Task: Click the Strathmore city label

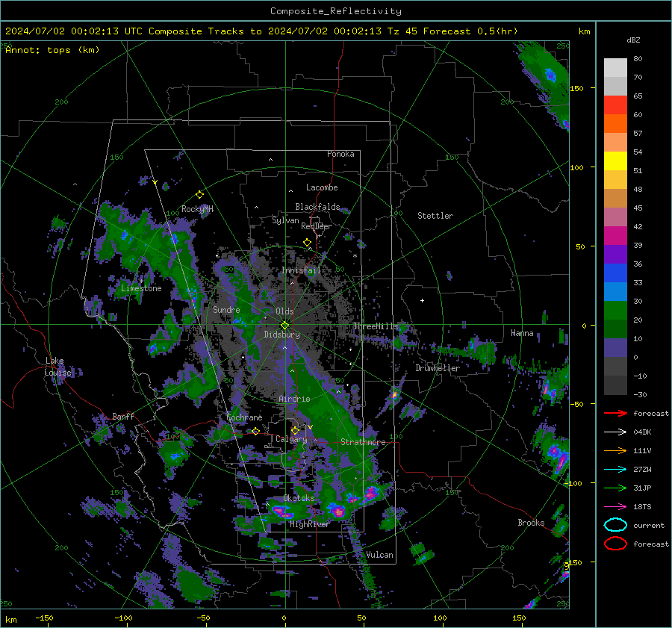Action: [x=363, y=442]
